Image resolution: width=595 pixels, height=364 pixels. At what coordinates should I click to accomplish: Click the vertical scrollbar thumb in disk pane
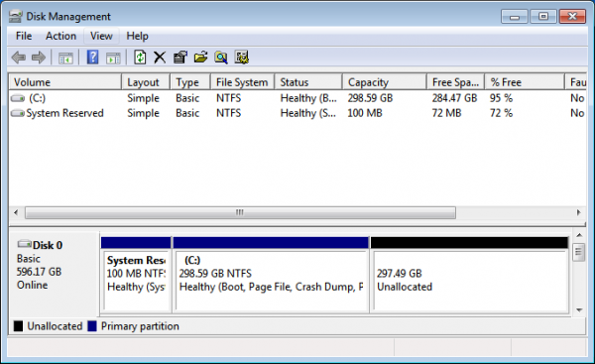pos(579,253)
